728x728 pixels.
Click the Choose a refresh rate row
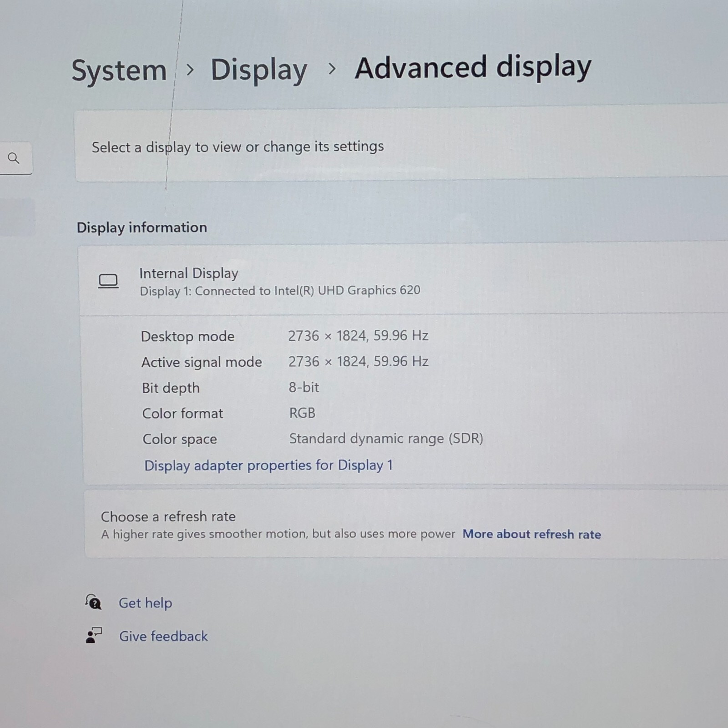coord(406,525)
